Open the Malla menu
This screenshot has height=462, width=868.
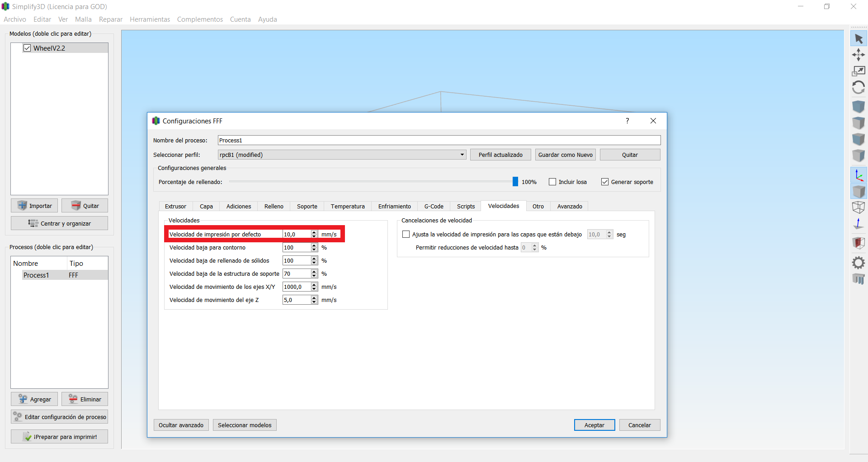point(83,19)
